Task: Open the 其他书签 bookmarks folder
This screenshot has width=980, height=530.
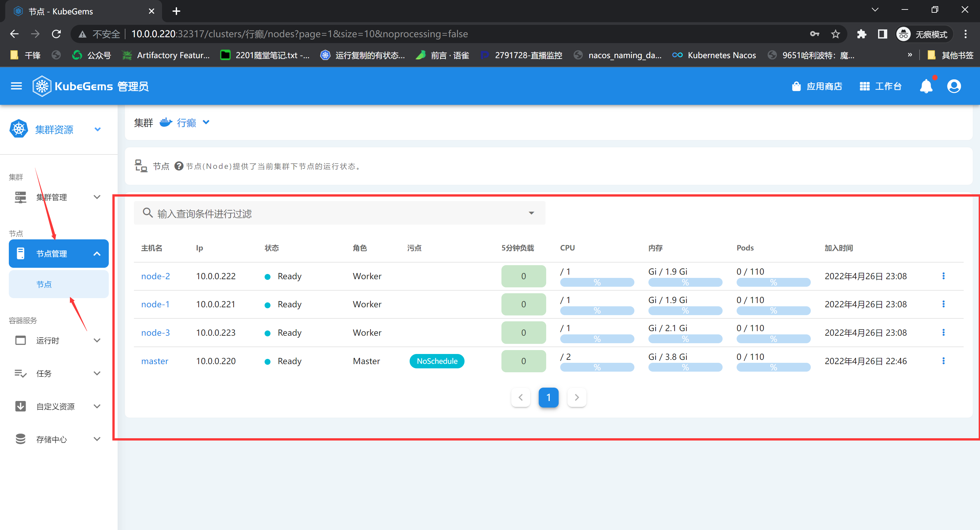Action: pos(950,55)
